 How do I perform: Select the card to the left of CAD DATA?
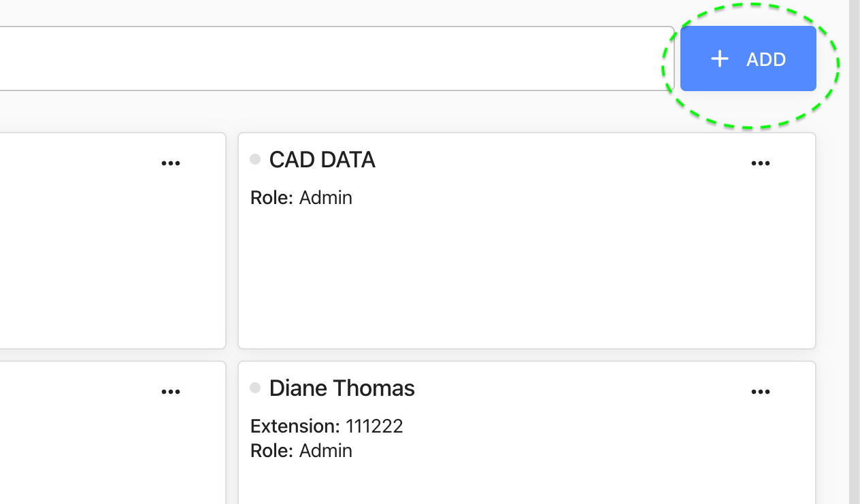pos(109,258)
